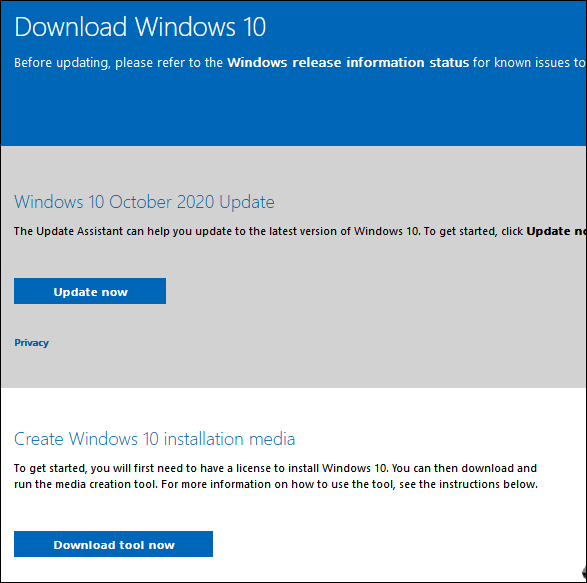Click the Windows 10 October 2020 Update heading
This screenshot has height=583, width=587.
click(144, 202)
